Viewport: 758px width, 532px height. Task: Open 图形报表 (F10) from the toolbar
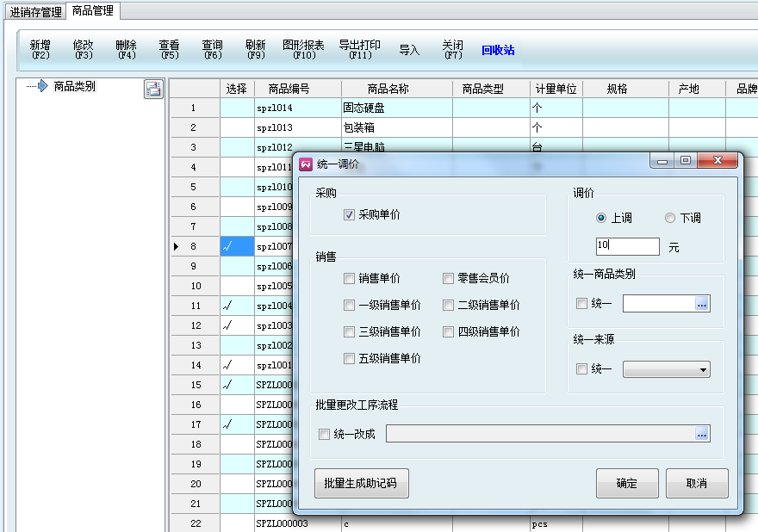click(303, 49)
